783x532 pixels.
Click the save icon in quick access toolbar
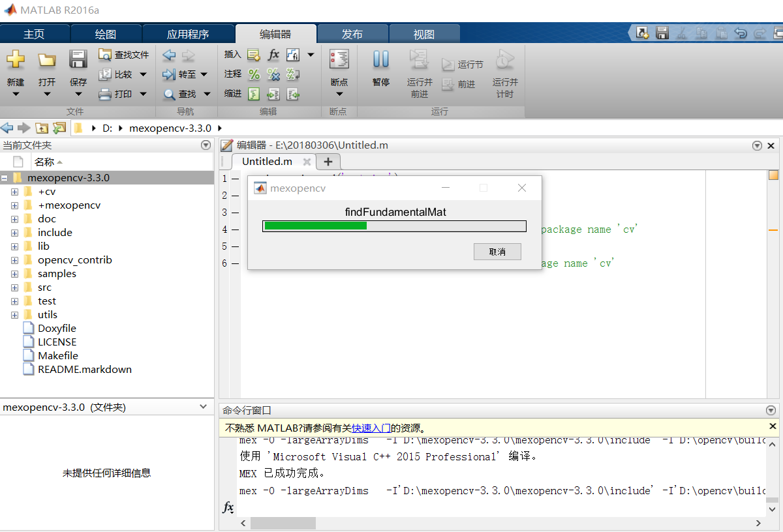(x=662, y=33)
